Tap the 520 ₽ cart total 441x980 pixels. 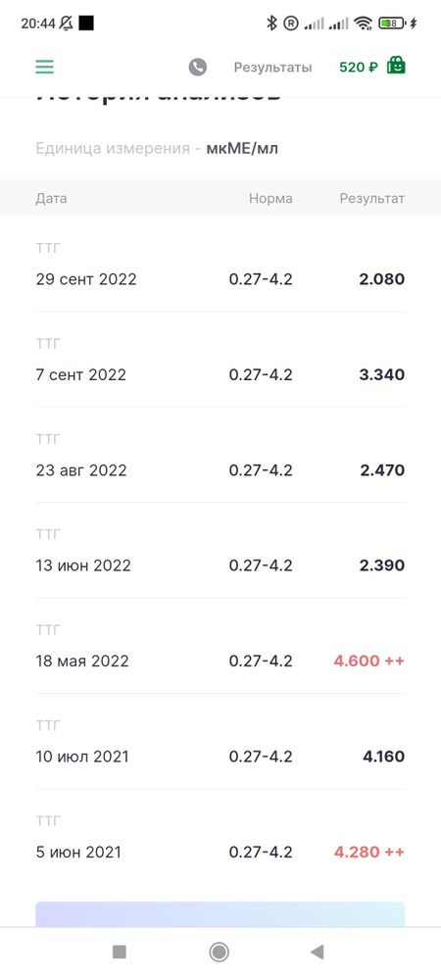coord(358,67)
